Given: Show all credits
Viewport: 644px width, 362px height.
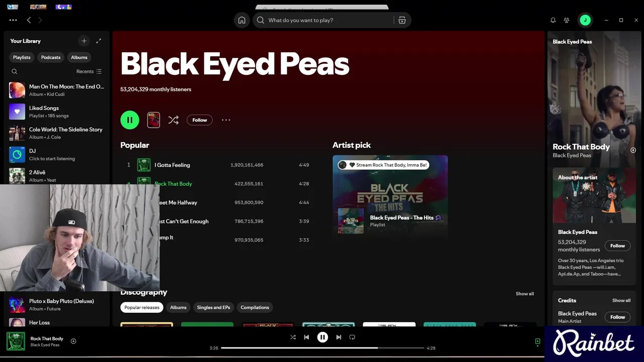Looking at the screenshot, I should [x=621, y=300].
